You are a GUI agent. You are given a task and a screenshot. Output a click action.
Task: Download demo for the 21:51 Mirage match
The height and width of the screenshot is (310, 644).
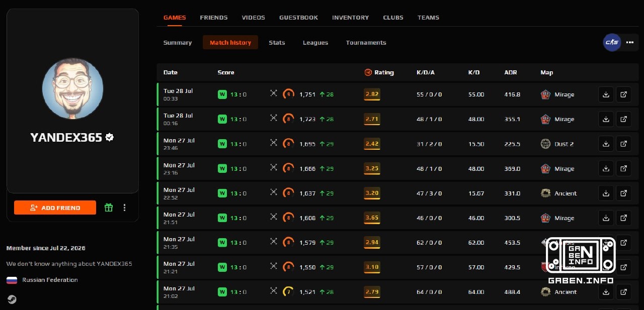(606, 218)
